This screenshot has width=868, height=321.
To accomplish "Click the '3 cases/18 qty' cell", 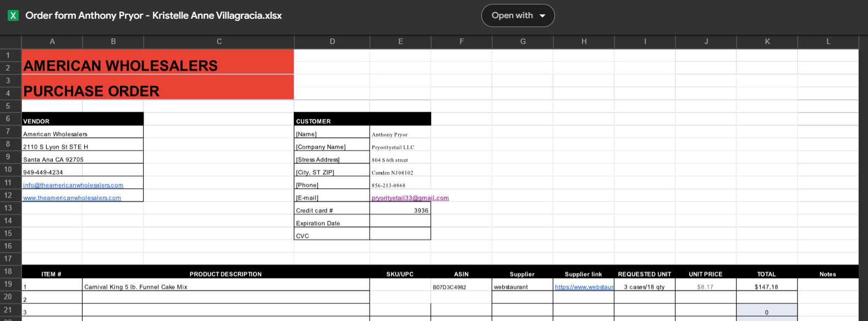I will click(645, 285).
